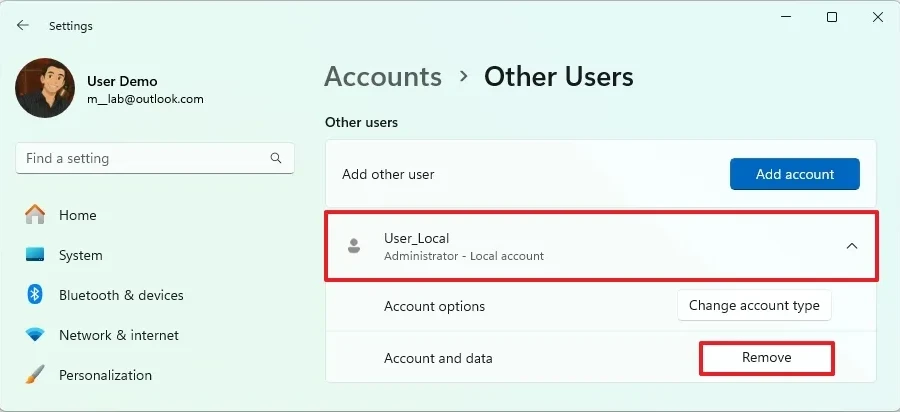Image resolution: width=900 pixels, height=412 pixels.
Task: Click the Home house icon
Action: pos(35,215)
